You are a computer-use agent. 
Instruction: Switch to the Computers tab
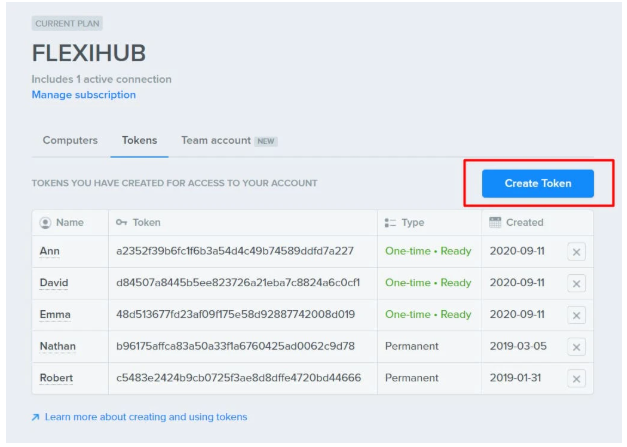tap(70, 141)
